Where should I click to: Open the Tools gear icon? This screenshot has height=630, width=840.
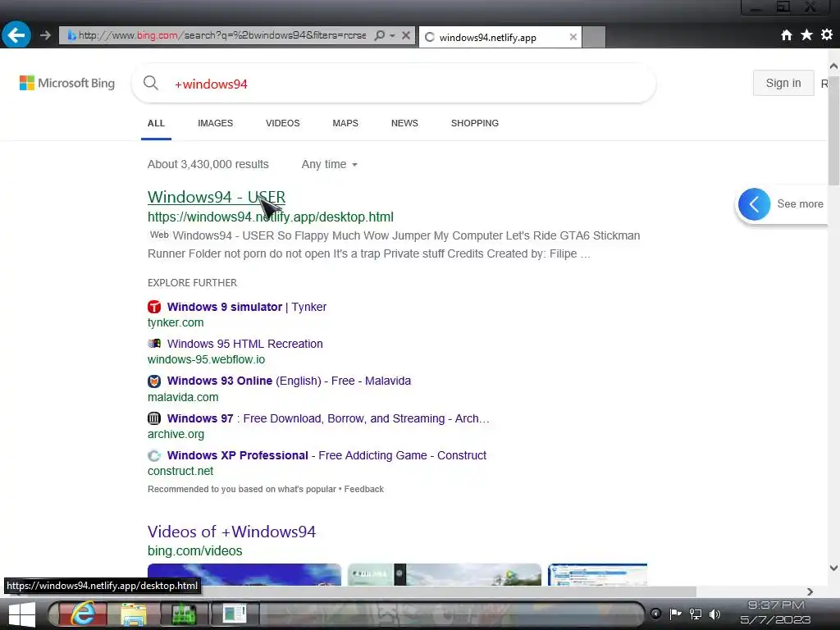tap(827, 34)
